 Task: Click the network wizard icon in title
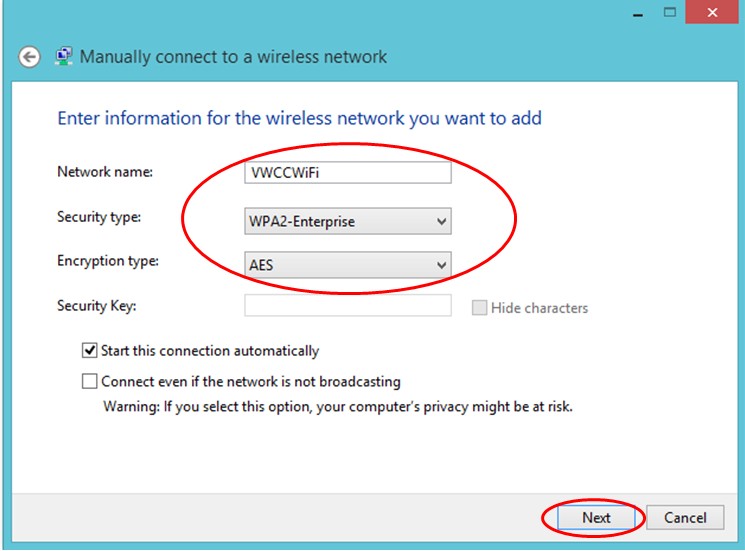pos(64,56)
